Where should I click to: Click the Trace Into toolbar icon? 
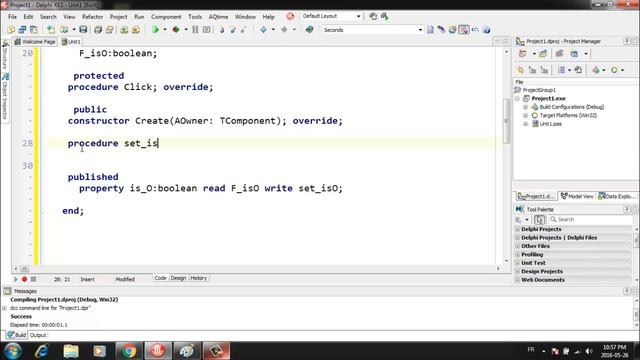222,29
